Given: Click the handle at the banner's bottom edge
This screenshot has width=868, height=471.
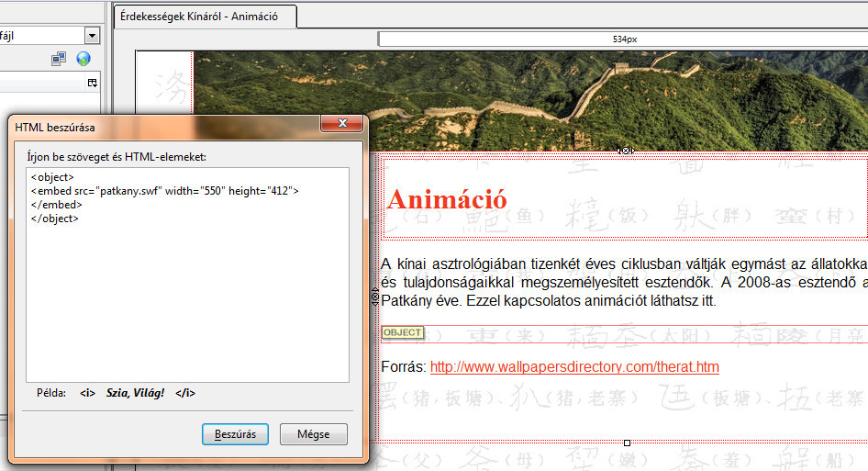Looking at the screenshot, I should (626, 151).
